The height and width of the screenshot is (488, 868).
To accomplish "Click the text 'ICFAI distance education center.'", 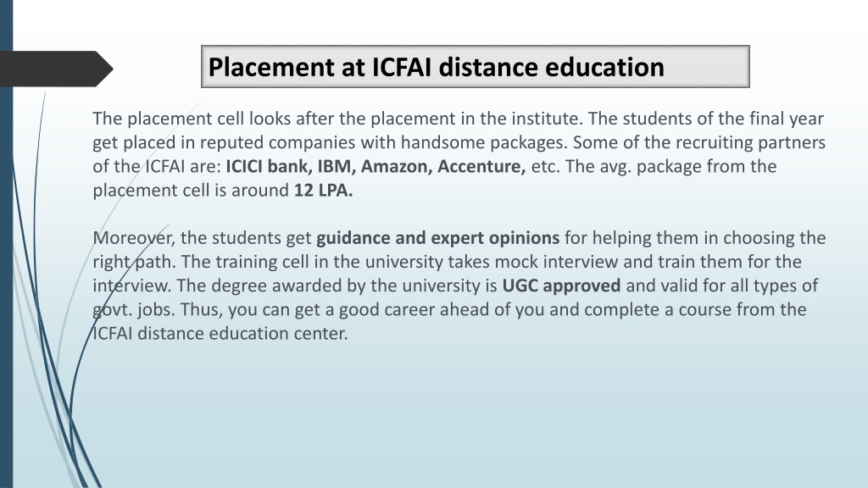I will coord(220,333).
